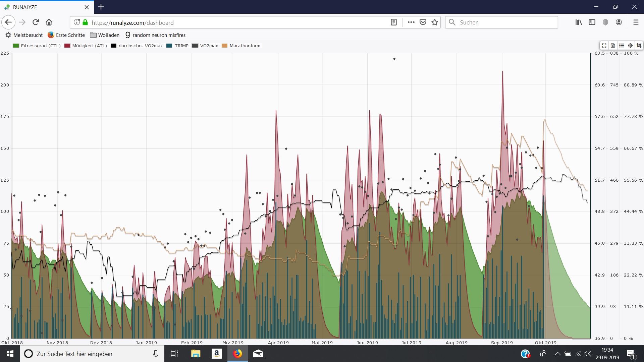Toggle the chart legend list icon
644x362 pixels.
pos(622,46)
